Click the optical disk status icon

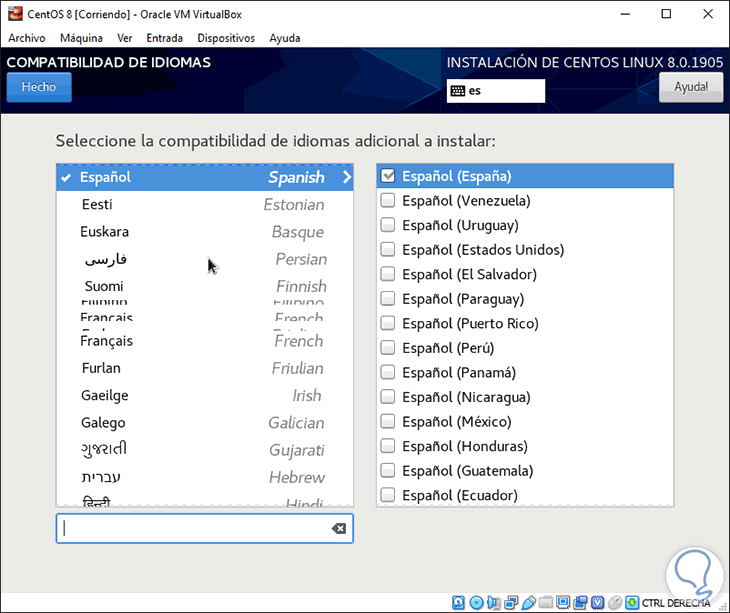click(476, 602)
